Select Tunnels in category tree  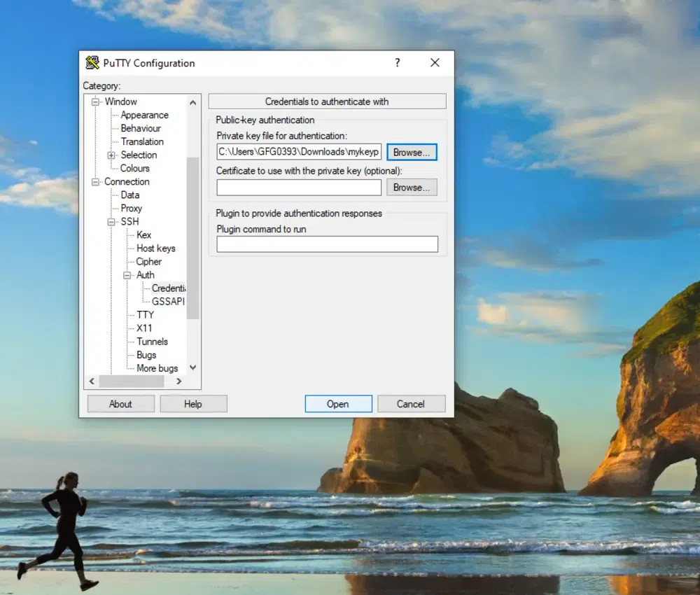152,342
